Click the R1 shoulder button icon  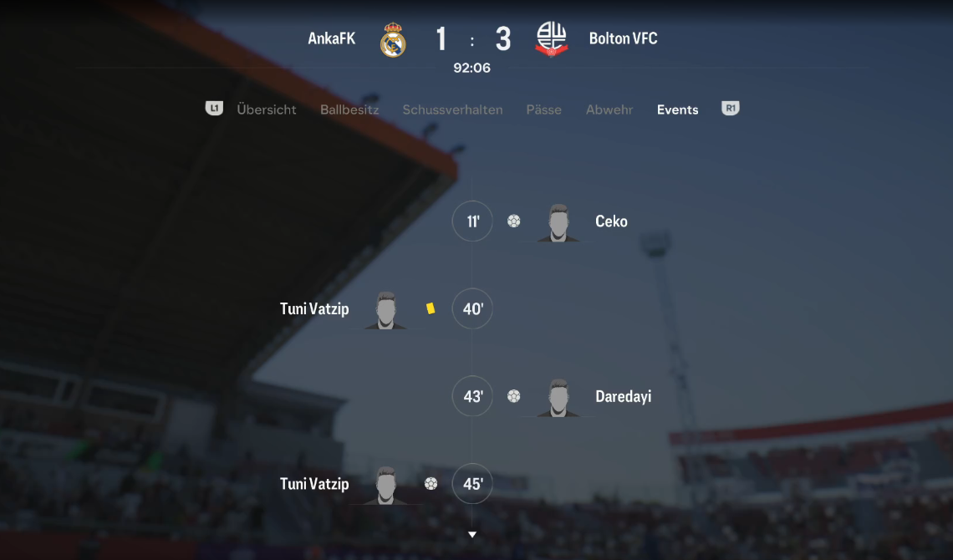pyautogui.click(x=730, y=108)
